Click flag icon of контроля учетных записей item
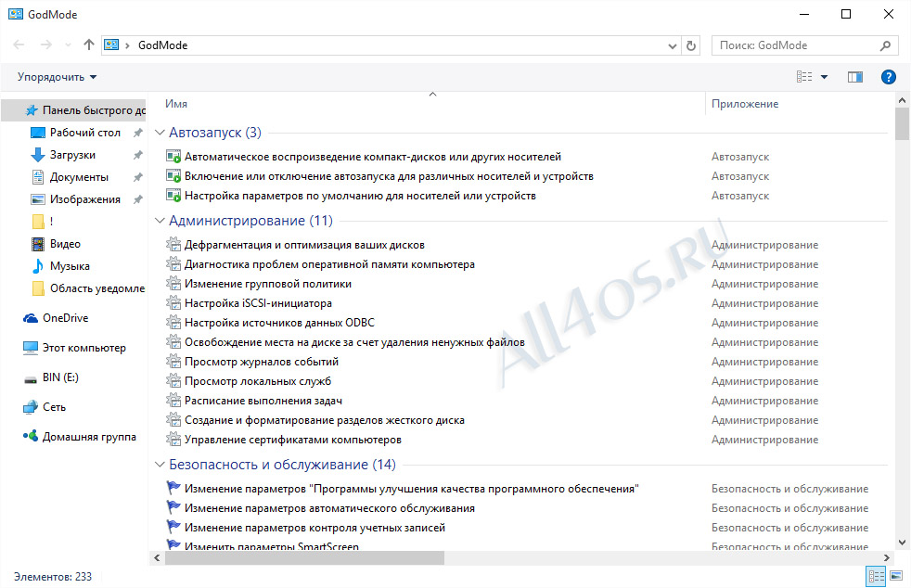The height and width of the screenshot is (588, 911). [x=173, y=527]
